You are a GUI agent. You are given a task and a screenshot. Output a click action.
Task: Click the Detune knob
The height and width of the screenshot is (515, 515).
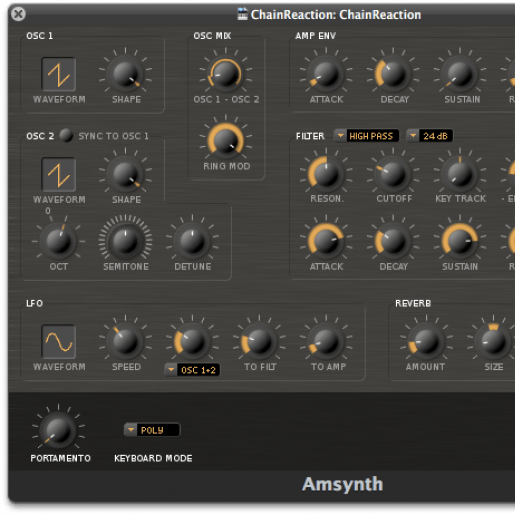point(192,241)
